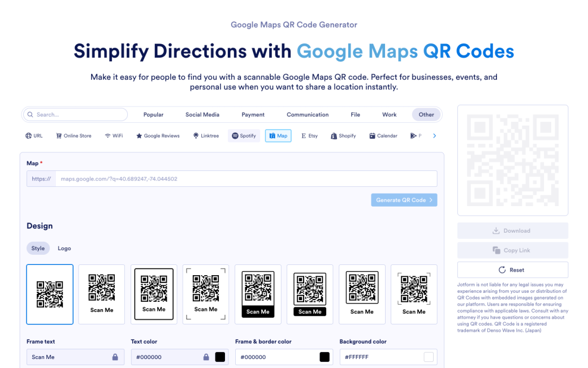Viewport: 588px width, 368px height.
Task: Open the black Text color swatch
Action: pyautogui.click(x=220, y=357)
